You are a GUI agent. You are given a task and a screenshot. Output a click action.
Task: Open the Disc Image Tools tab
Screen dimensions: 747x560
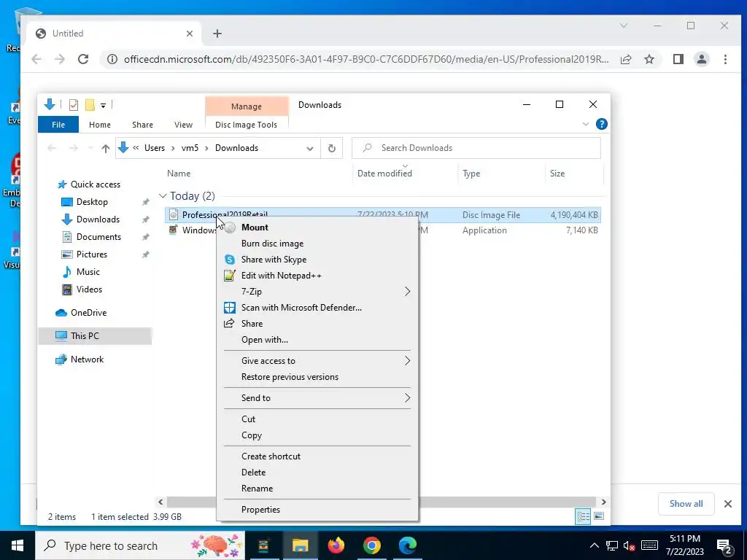[247, 125]
